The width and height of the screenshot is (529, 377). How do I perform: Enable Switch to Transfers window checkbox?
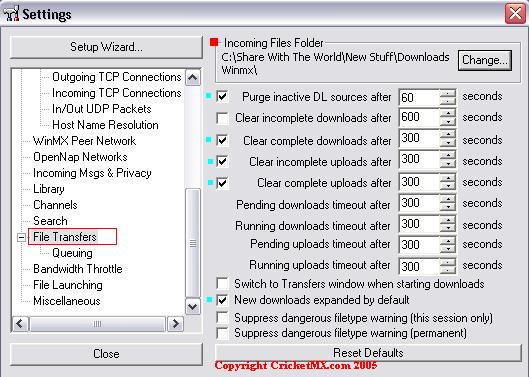(222, 284)
